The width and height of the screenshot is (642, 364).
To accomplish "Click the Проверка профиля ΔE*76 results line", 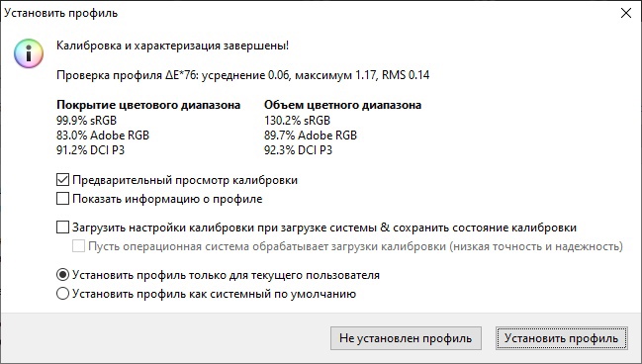I will pyautogui.click(x=242, y=75).
